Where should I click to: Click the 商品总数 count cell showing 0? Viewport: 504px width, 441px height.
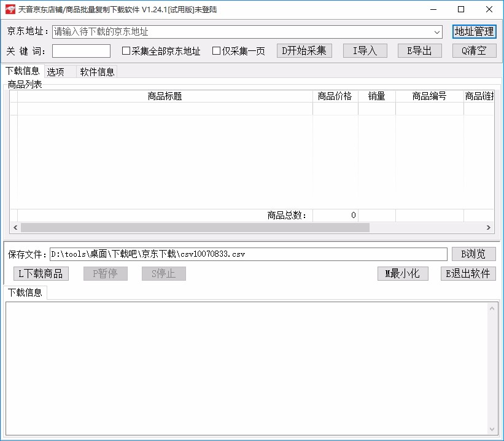pos(335,215)
